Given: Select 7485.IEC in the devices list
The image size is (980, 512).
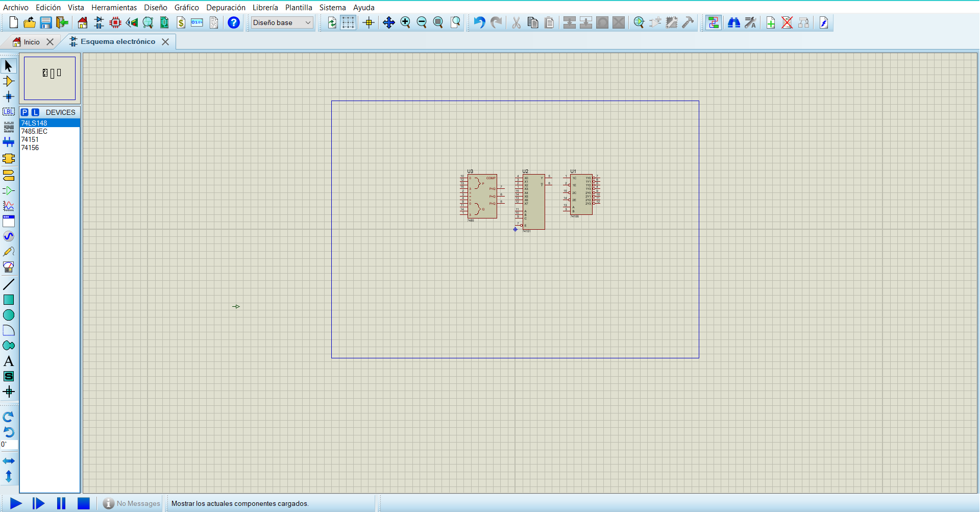Looking at the screenshot, I should [x=50, y=131].
